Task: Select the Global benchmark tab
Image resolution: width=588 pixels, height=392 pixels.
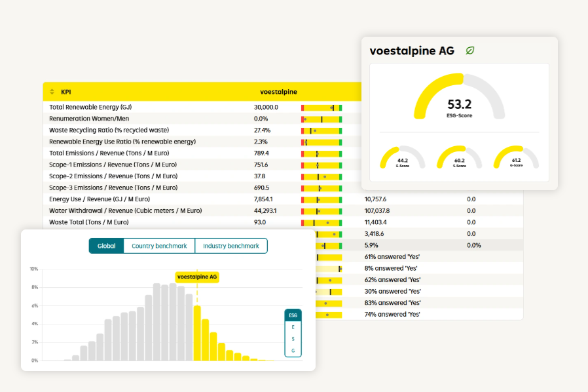Action: pyautogui.click(x=107, y=246)
